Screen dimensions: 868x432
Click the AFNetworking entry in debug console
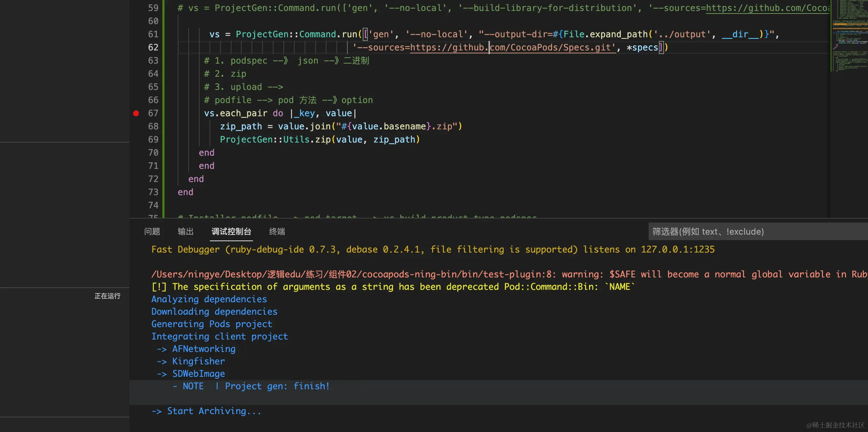coord(204,349)
